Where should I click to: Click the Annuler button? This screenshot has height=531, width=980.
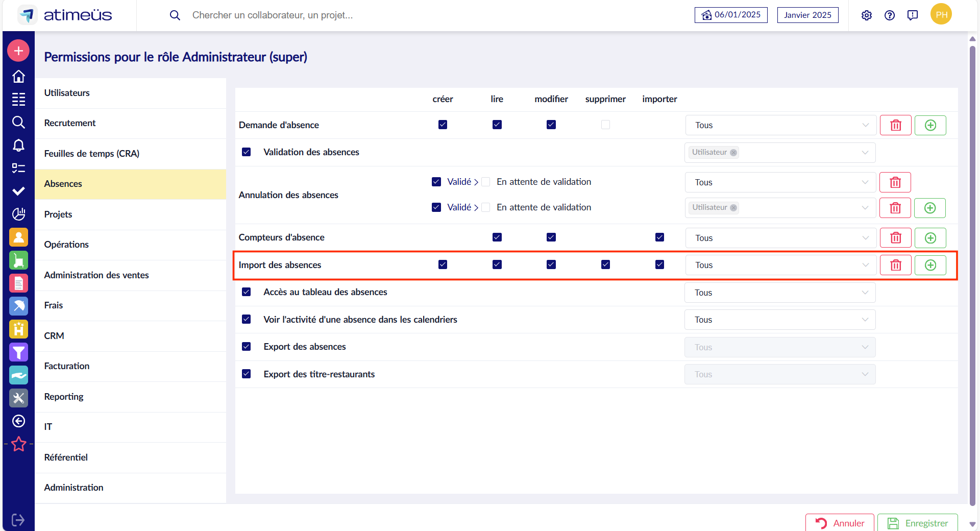click(x=840, y=523)
